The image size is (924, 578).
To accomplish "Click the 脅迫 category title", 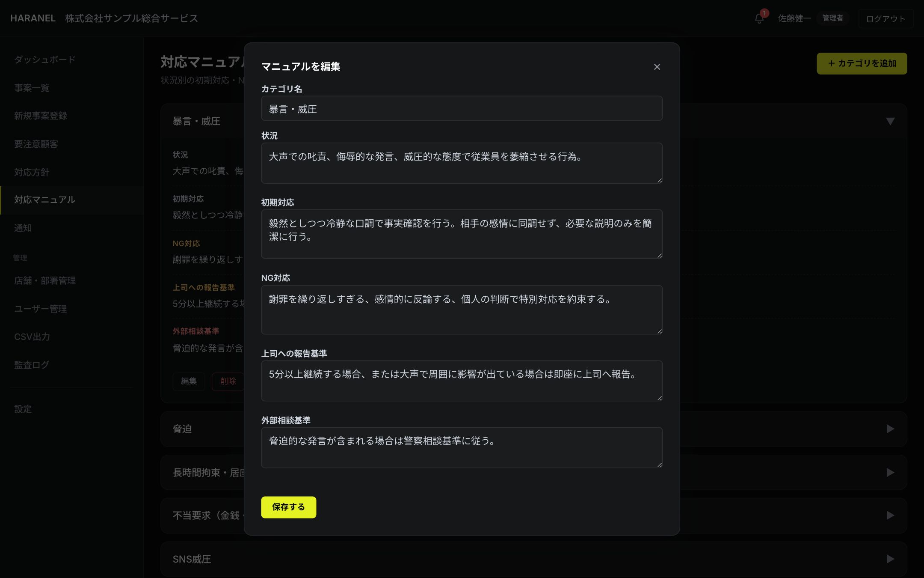I will coord(182,429).
